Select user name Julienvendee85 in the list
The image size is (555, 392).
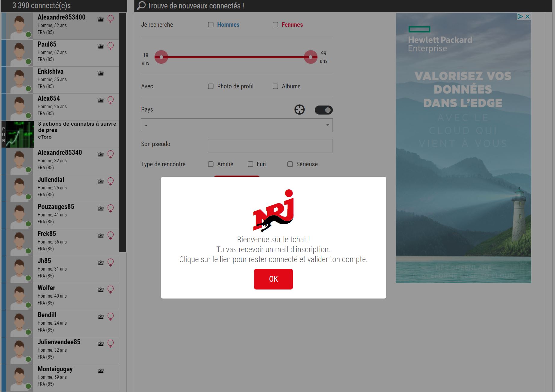(59, 342)
